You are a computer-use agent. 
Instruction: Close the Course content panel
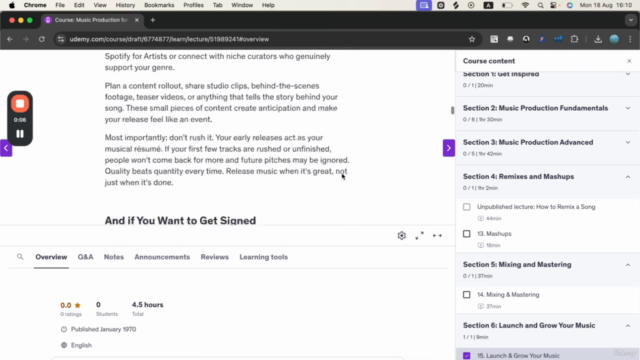pos(629,61)
